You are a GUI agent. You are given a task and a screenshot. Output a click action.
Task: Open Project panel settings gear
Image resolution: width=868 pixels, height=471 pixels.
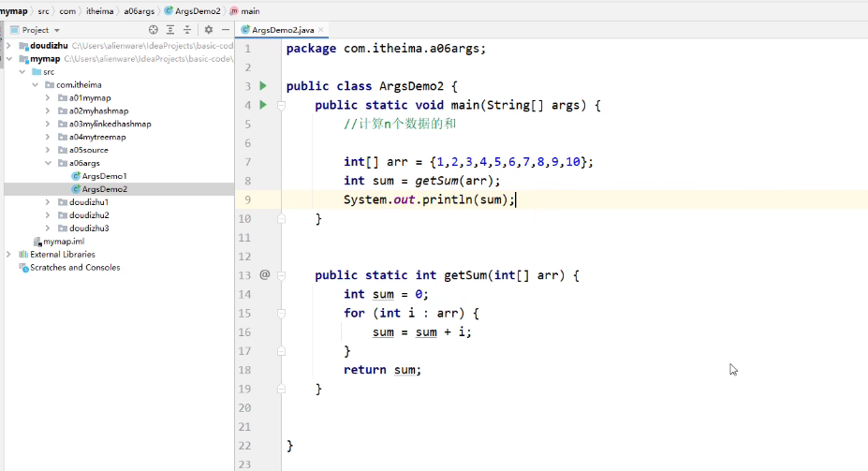click(209, 30)
